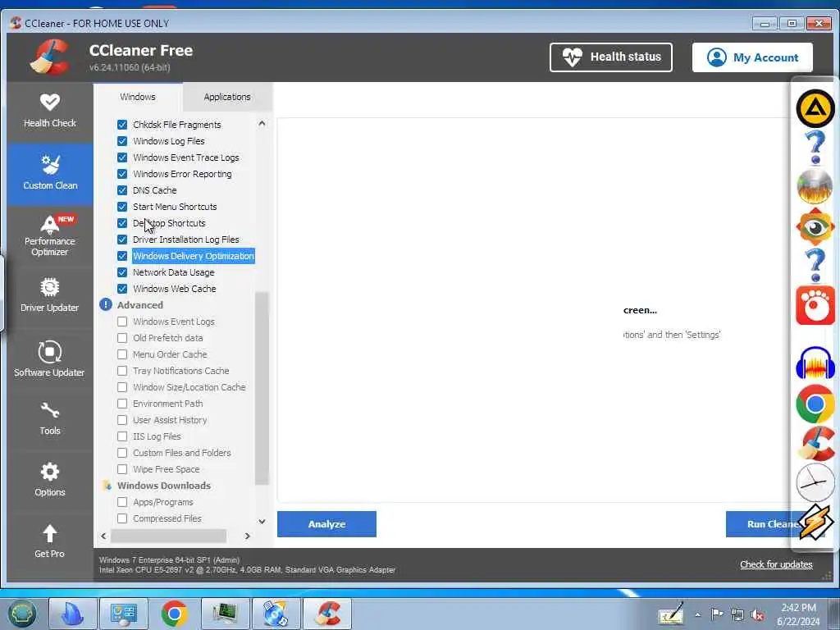Screen dimensions: 840x630
Task: Uncheck DNS Cache option
Action: [x=122, y=190]
